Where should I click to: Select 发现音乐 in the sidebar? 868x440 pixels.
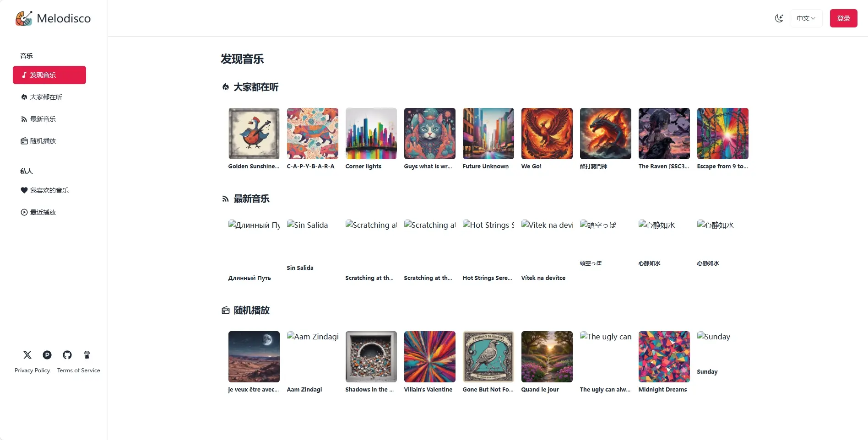[49, 75]
